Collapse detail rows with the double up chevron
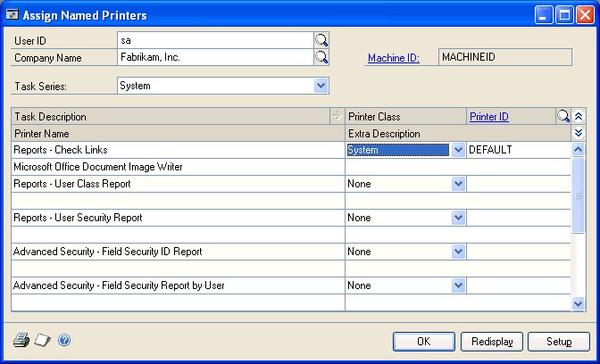Viewport: 600px width, 364px height. click(x=579, y=116)
